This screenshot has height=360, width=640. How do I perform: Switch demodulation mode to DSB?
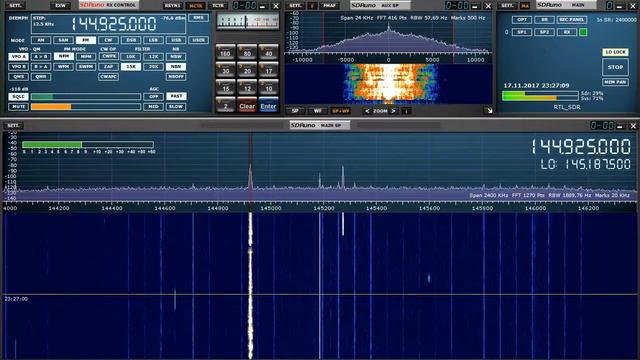[x=131, y=40]
